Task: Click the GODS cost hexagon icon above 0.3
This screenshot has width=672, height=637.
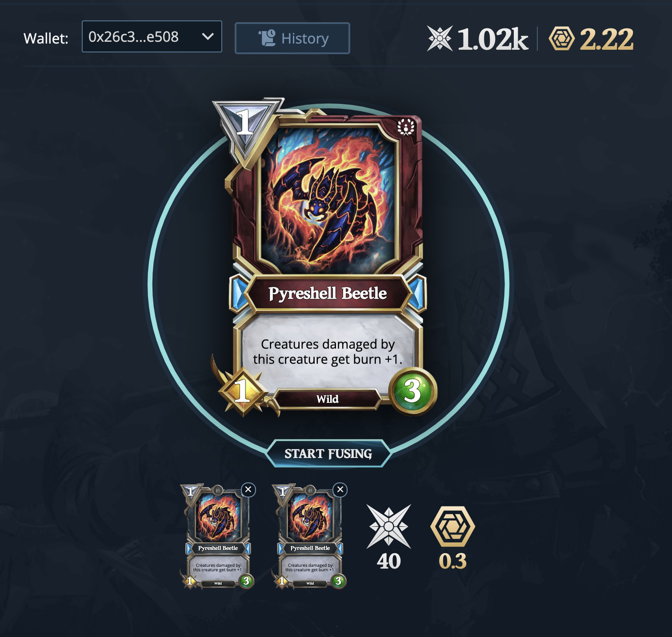Action: point(453,526)
